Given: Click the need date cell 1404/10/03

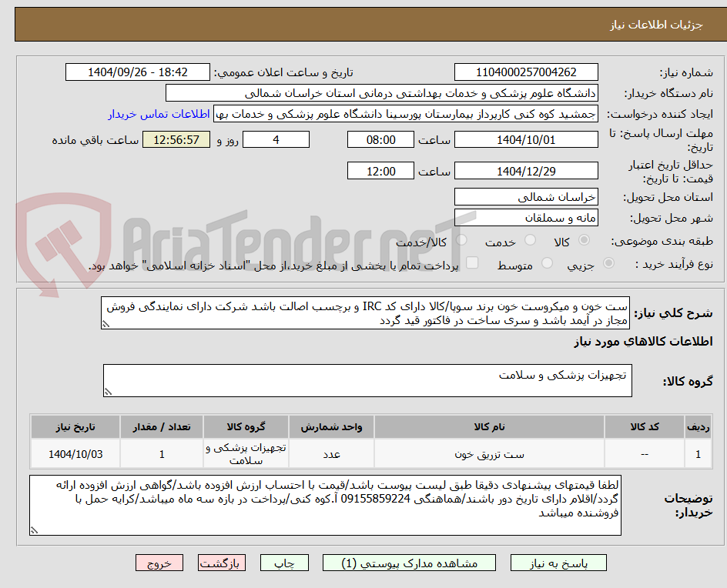Looking at the screenshot, I should (x=75, y=454).
